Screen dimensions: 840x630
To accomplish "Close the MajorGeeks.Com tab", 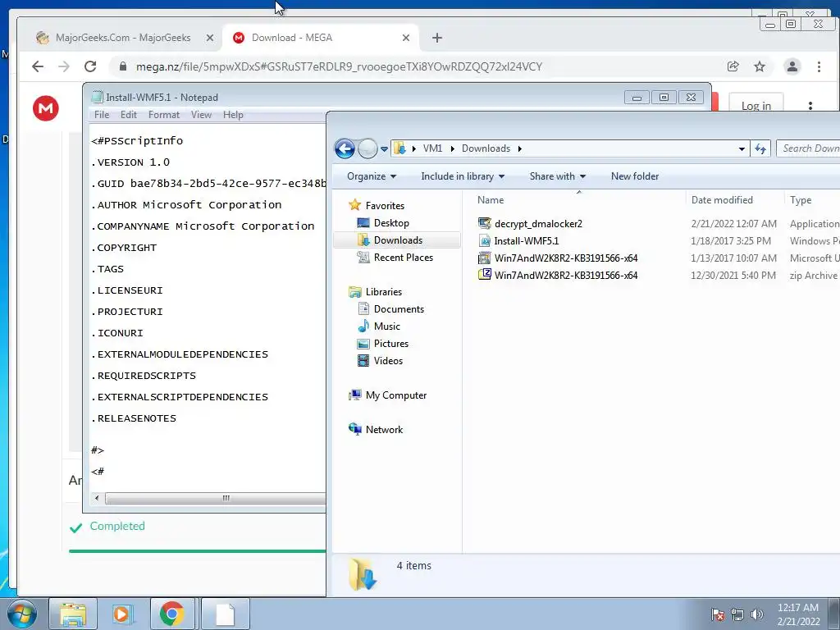I will point(209,38).
